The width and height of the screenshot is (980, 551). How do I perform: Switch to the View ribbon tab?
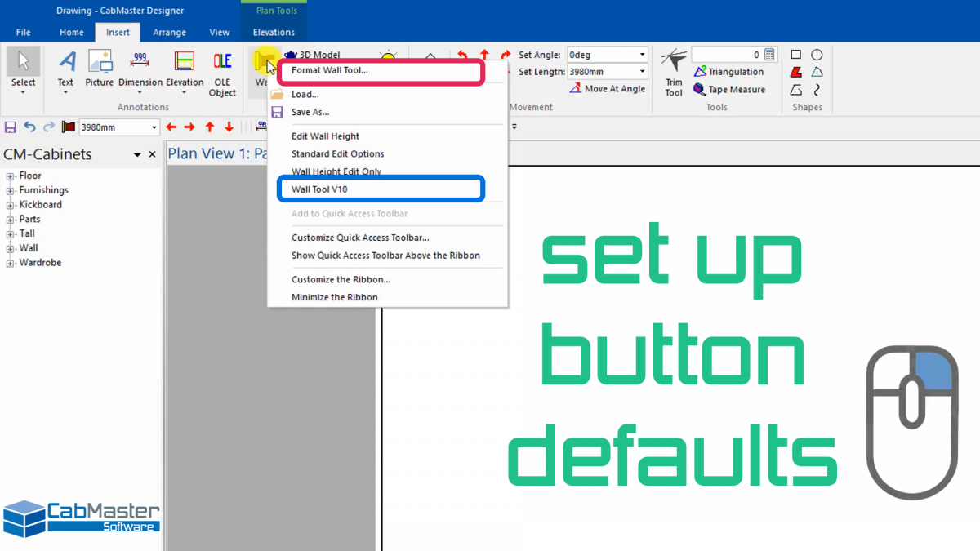(220, 33)
